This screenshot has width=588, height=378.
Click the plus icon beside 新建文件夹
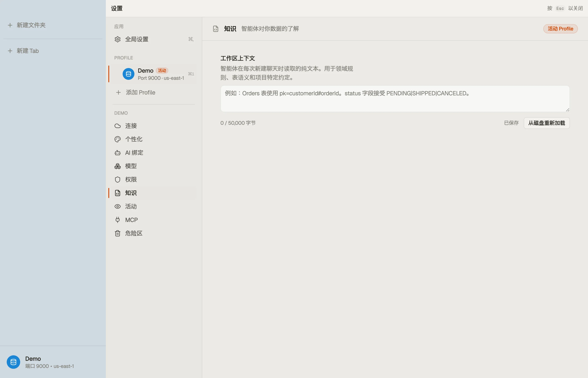pos(10,25)
